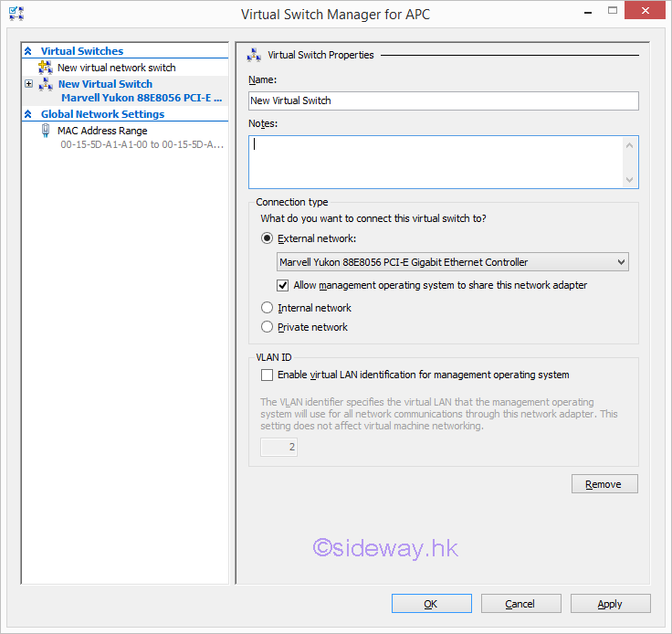Expand the New Virtual Switch tree node
Image resolution: width=672 pixels, height=634 pixels.
29,84
